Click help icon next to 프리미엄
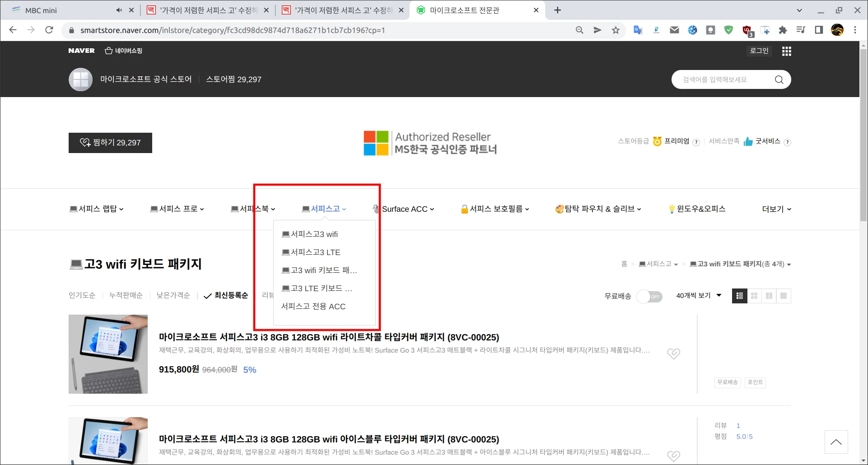This screenshot has height=465, width=868. [696, 142]
